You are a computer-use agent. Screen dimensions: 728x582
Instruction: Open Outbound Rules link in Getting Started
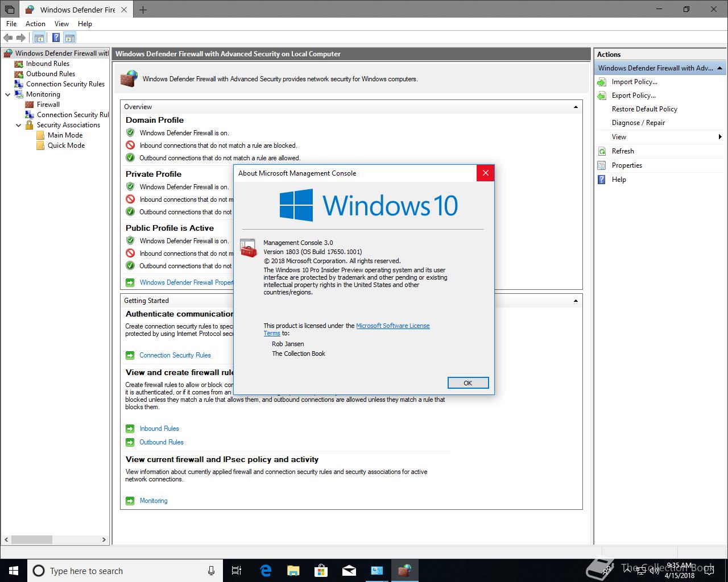(162, 442)
